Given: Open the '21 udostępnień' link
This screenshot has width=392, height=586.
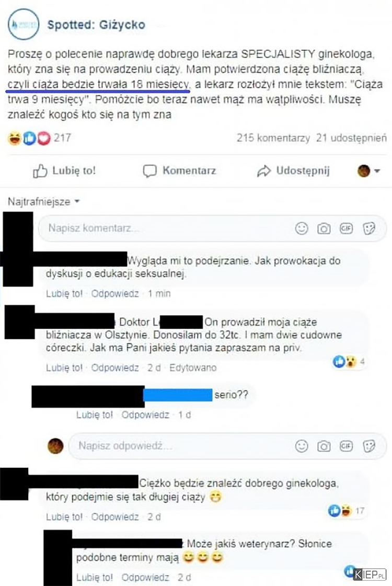Looking at the screenshot, I should [x=351, y=138].
